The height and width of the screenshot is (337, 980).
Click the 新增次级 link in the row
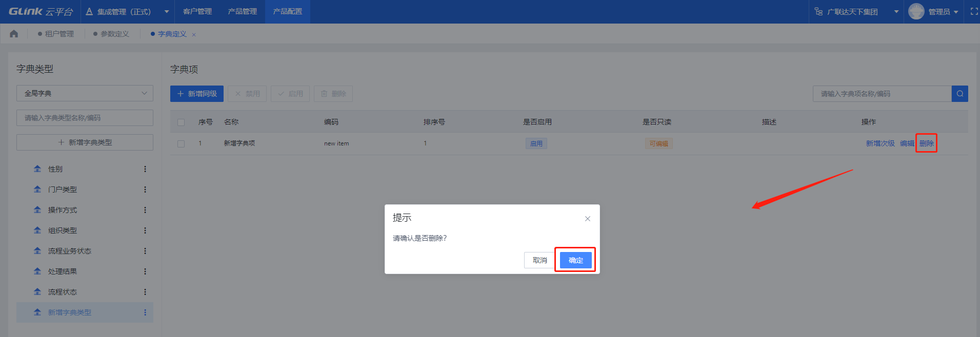(880, 143)
